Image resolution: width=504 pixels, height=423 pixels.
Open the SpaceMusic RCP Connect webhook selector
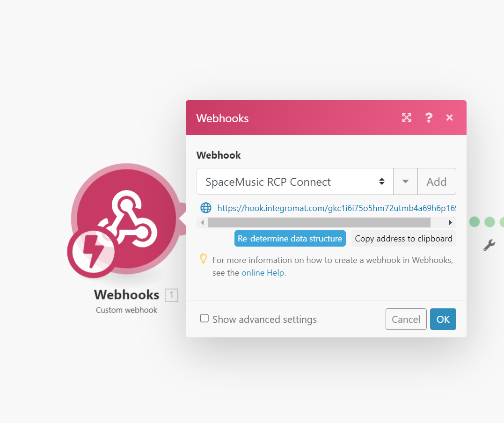295,182
